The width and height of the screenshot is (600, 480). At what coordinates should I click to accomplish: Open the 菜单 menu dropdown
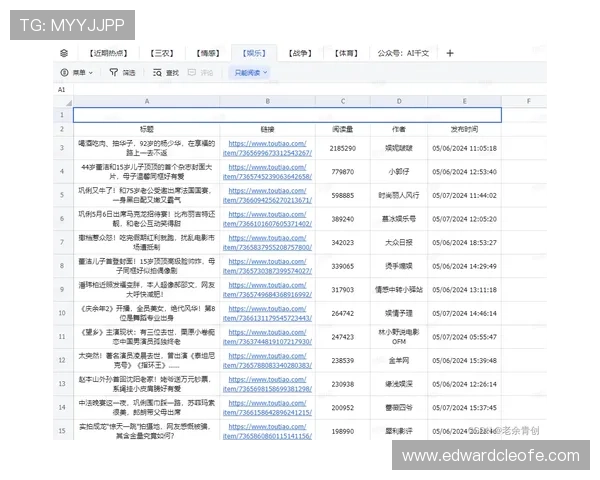tap(77, 72)
